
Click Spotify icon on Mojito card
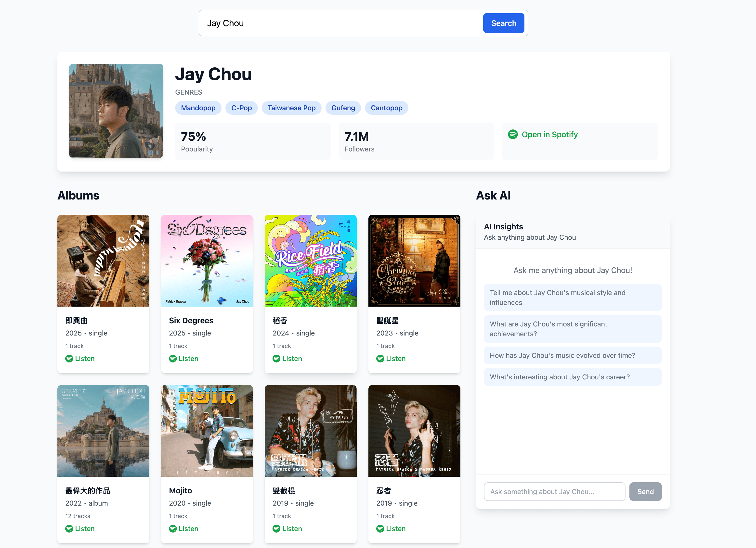(x=173, y=529)
